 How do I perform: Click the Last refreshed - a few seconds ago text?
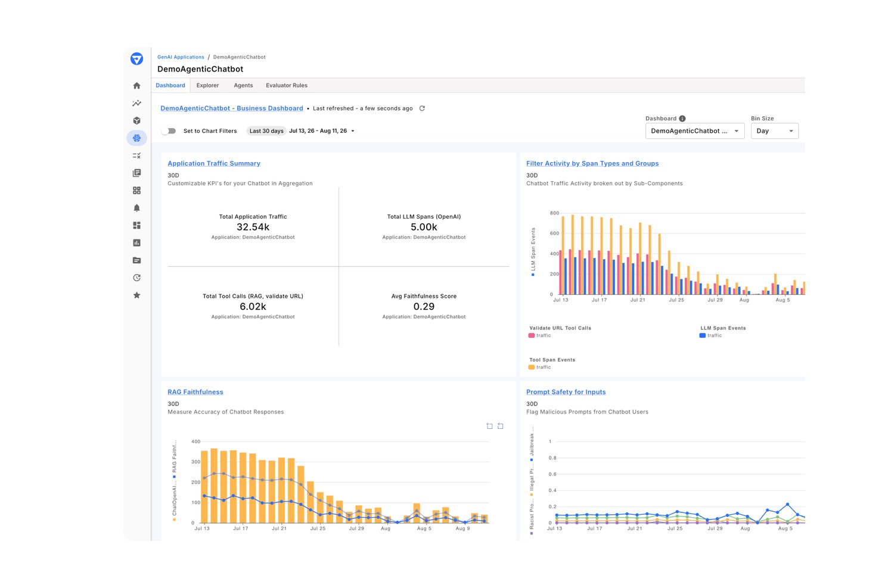pyautogui.click(x=362, y=108)
